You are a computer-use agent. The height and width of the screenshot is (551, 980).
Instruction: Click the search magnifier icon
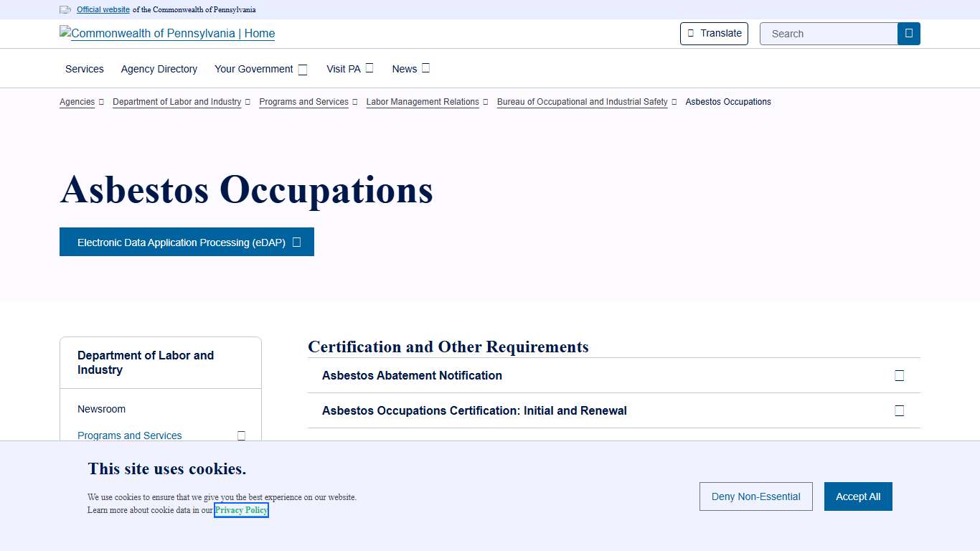(x=908, y=33)
